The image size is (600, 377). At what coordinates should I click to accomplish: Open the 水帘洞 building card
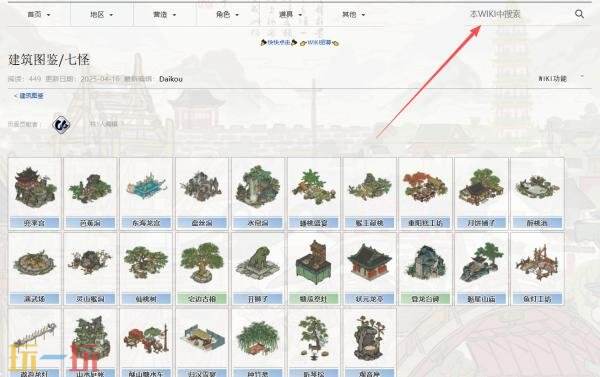pos(258,194)
